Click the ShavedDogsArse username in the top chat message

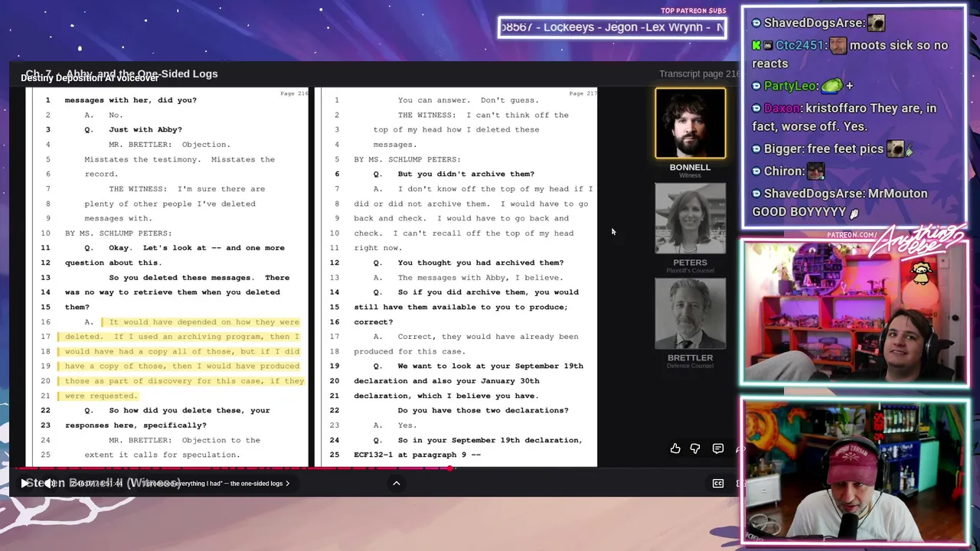click(814, 23)
